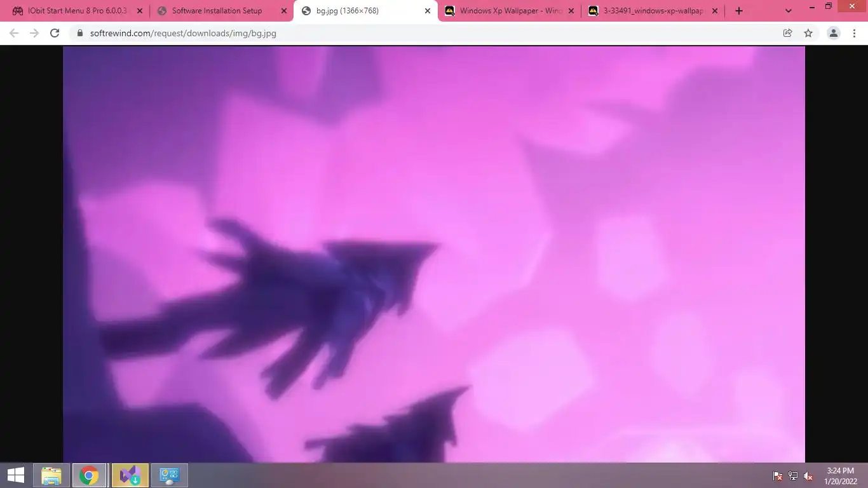Screen dimensions: 868x488
Task: Open Control Panel taskbar icon
Action: point(169,475)
